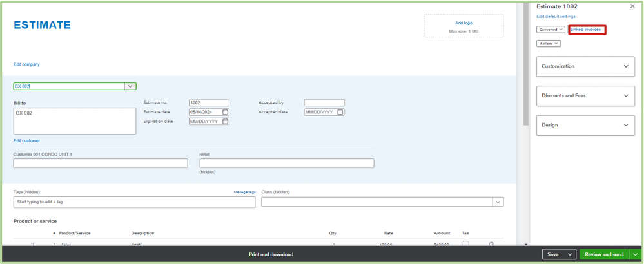Close the Estimate 1002 side panel

pos(632,6)
